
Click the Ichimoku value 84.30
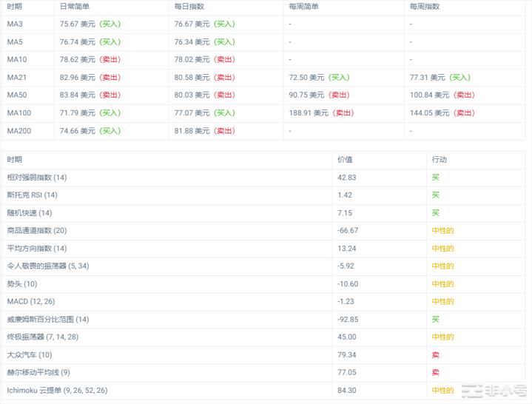coord(347,391)
